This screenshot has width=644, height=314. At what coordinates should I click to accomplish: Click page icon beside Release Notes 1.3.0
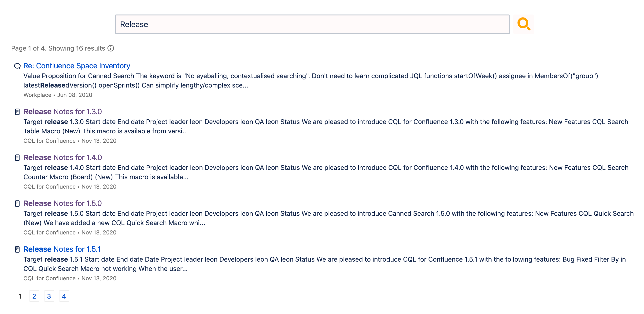(17, 112)
